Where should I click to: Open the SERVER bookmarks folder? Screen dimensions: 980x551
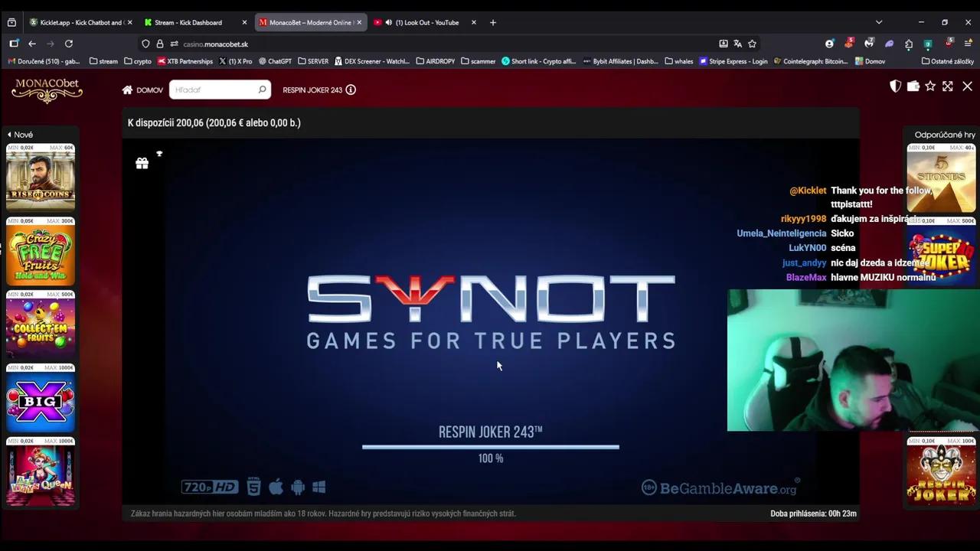tap(313, 61)
